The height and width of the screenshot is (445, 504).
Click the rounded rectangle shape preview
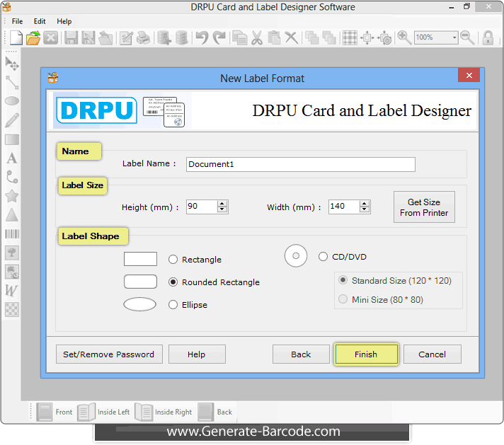point(140,282)
